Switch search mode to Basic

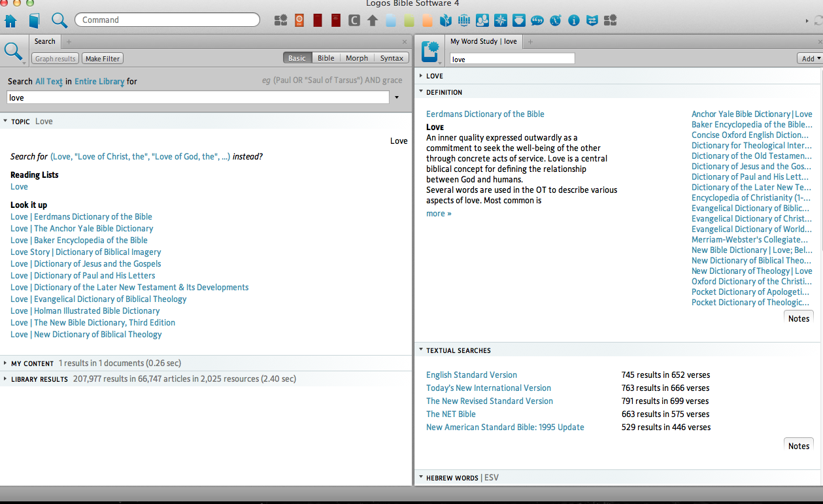pos(297,58)
